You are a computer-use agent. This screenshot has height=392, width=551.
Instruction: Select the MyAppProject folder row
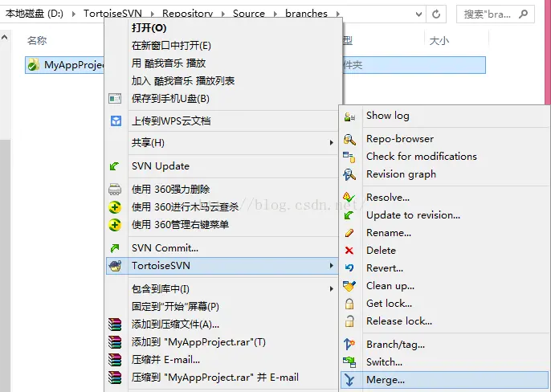coord(255,65)
